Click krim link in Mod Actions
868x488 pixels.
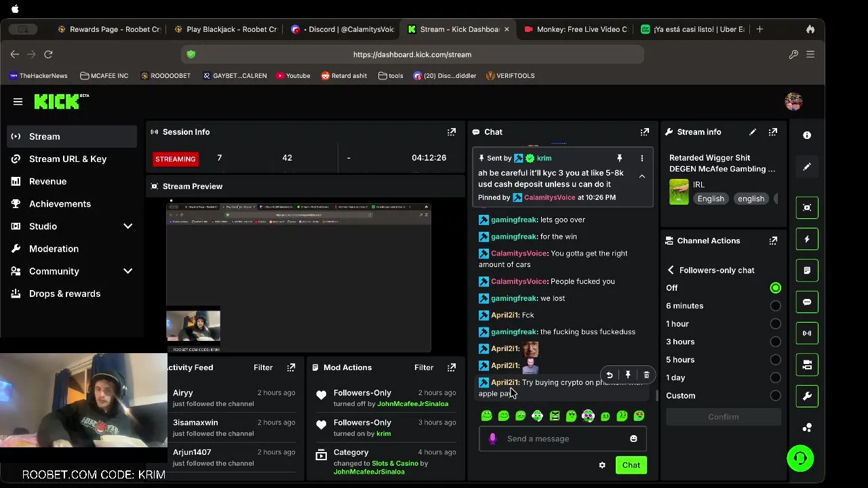pyautogui.click(x=383, y=434)
